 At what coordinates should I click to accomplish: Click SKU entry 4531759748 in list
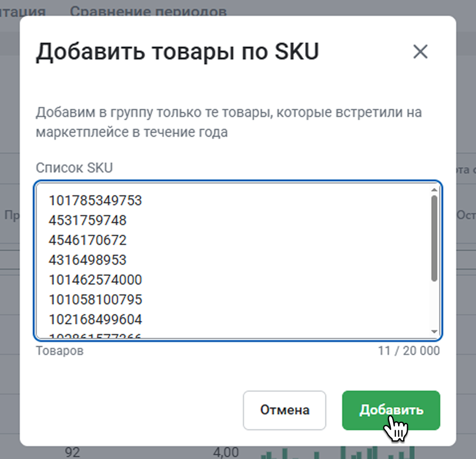point(88,220)
